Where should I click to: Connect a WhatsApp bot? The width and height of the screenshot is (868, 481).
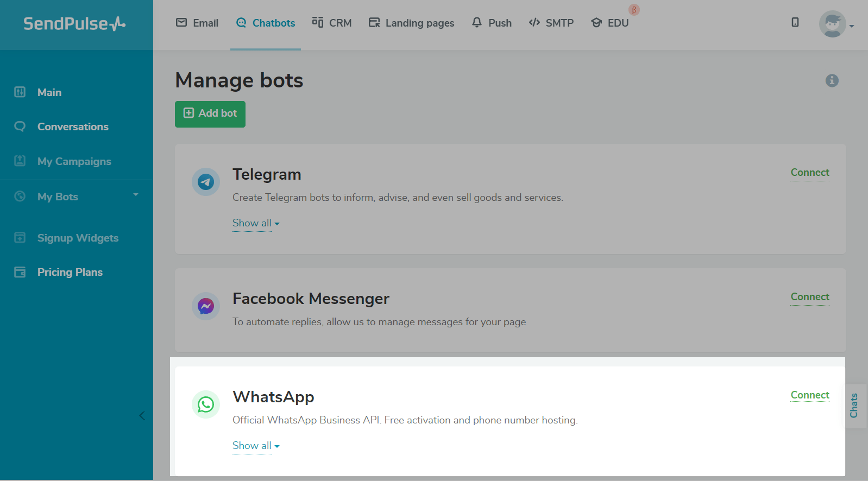(x=810, y=395)
